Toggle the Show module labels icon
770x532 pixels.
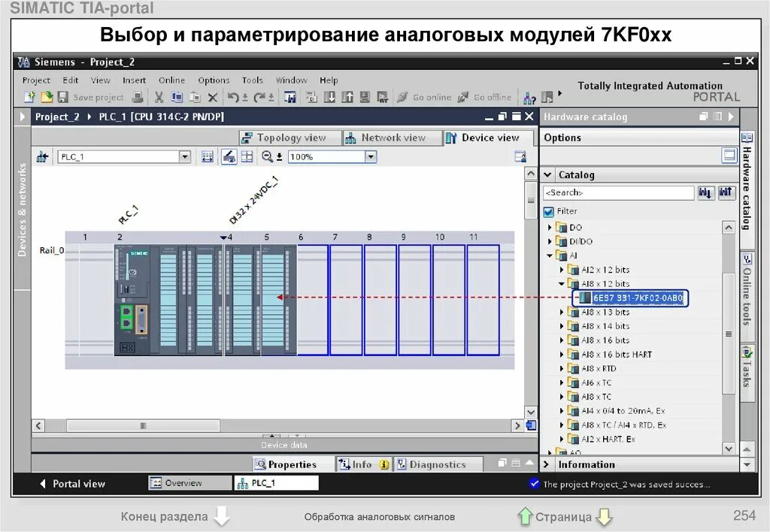[229, 156]
